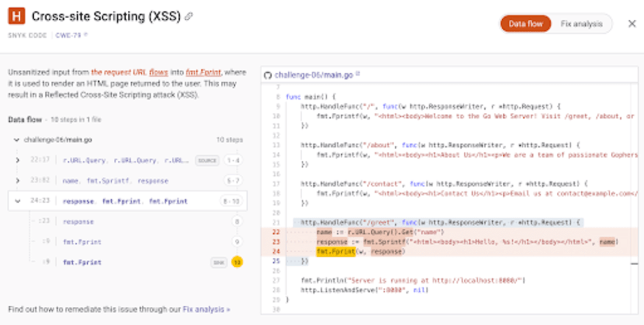Image resolution: width=644 pixels, height=325 pixels.
Task: Collapse the 24:23 response fmt.Fprint group
Action: [18, 201]
